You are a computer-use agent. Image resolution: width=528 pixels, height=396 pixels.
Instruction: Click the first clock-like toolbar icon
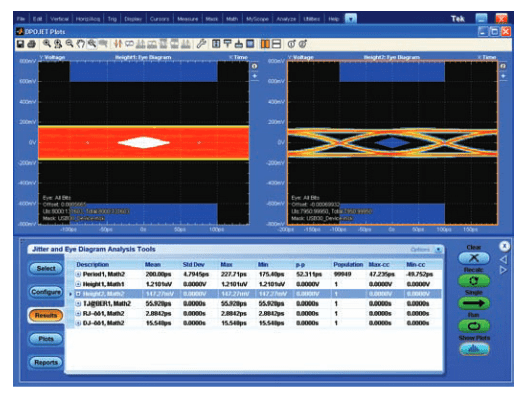[x=291, y=44]
